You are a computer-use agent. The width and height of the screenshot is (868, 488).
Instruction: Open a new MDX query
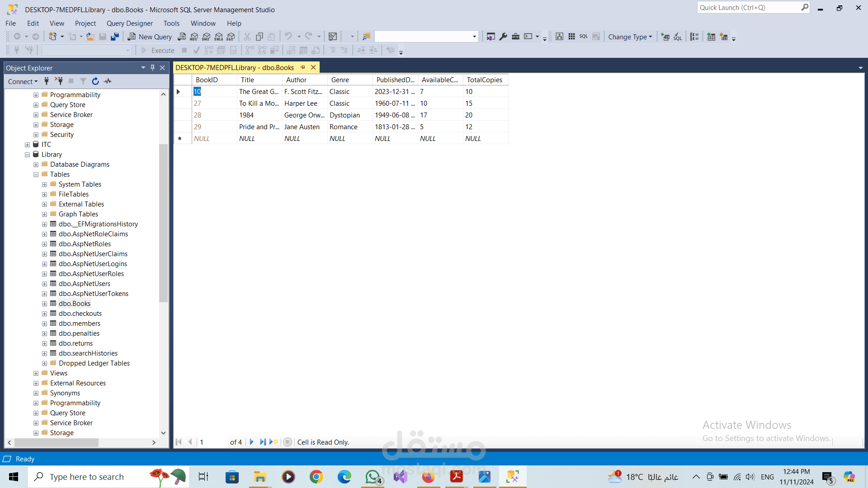(194, 37)
